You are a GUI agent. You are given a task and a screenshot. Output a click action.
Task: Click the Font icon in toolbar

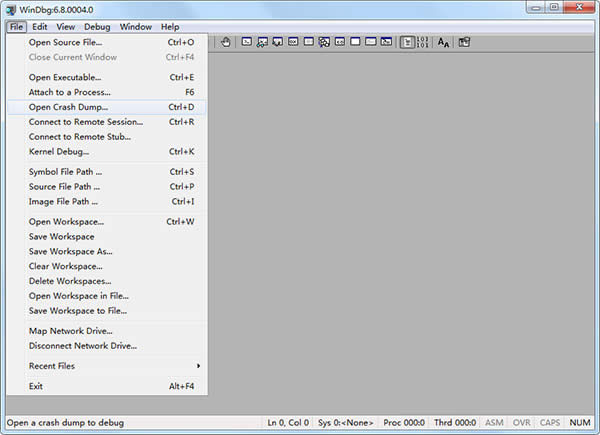point(443,42)
